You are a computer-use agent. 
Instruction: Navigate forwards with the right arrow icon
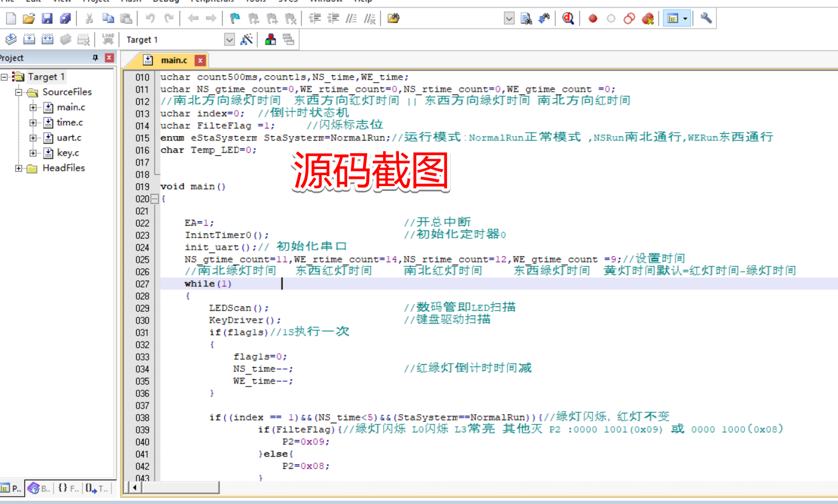(x=211, y=19)
